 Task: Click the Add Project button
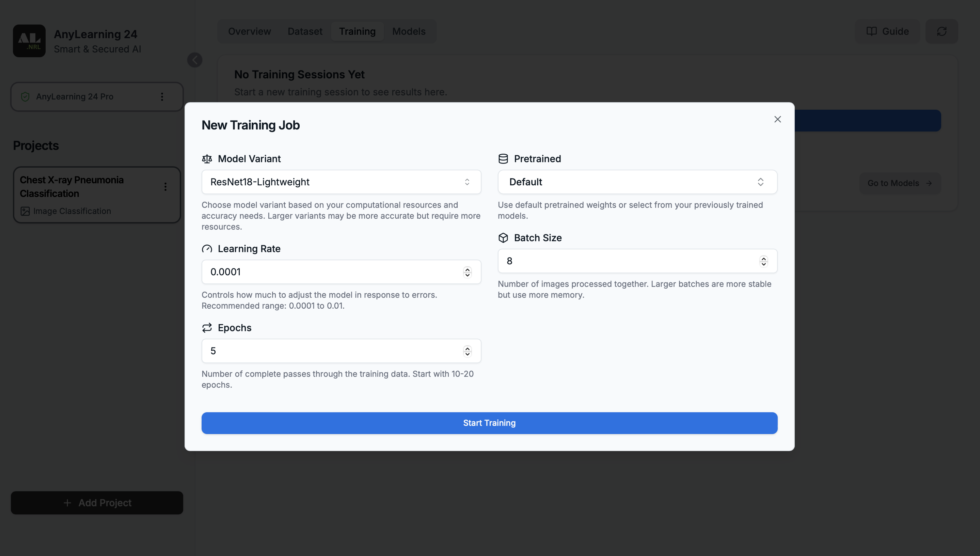pyautogui.click(x=97, y=503)
